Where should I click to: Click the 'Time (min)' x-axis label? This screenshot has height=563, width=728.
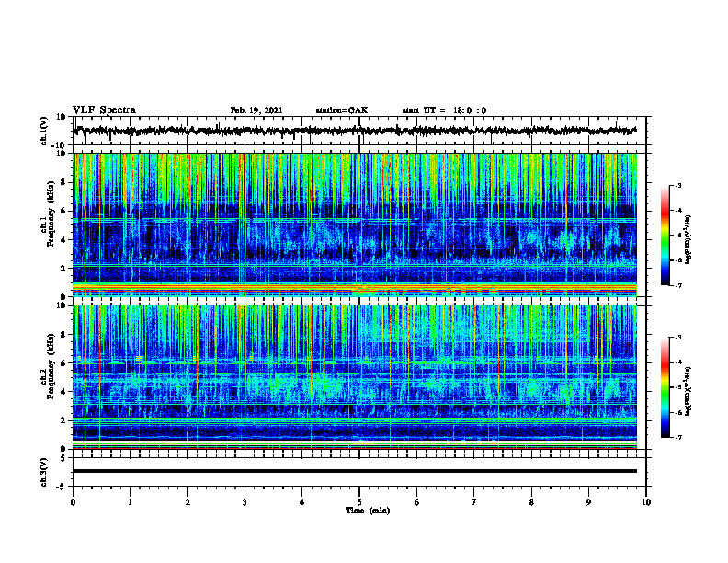click(368, 511)
